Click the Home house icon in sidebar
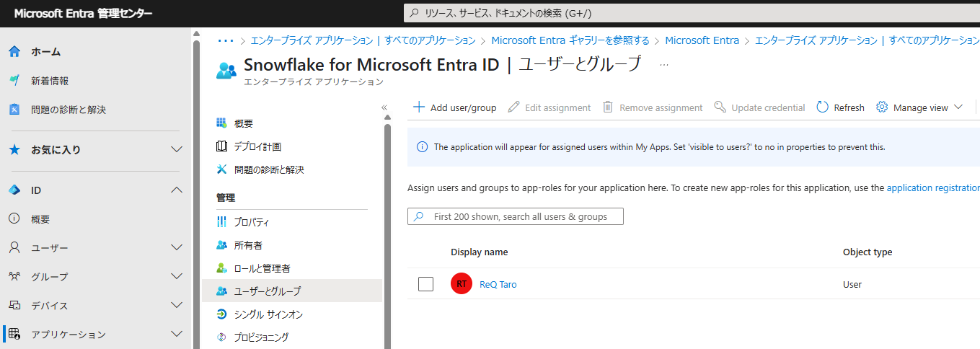Viewport: 980px width, 349px height. coord(14,52)
